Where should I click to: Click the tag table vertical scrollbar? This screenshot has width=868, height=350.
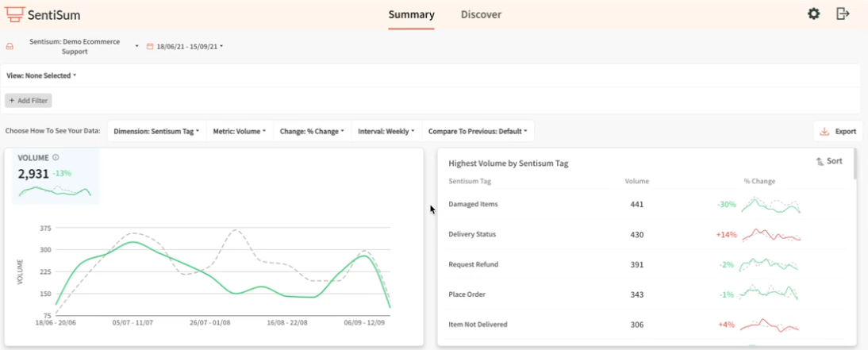coord(855,164)
